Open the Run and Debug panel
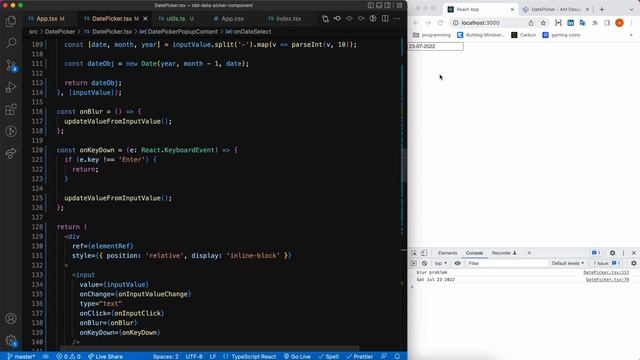 pyautogui.click(x=11, y=87)
